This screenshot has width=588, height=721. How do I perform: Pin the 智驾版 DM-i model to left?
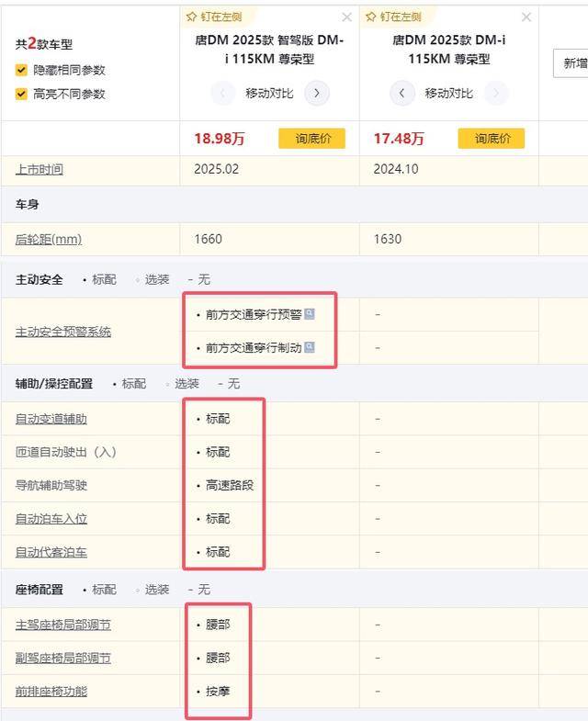214,17
